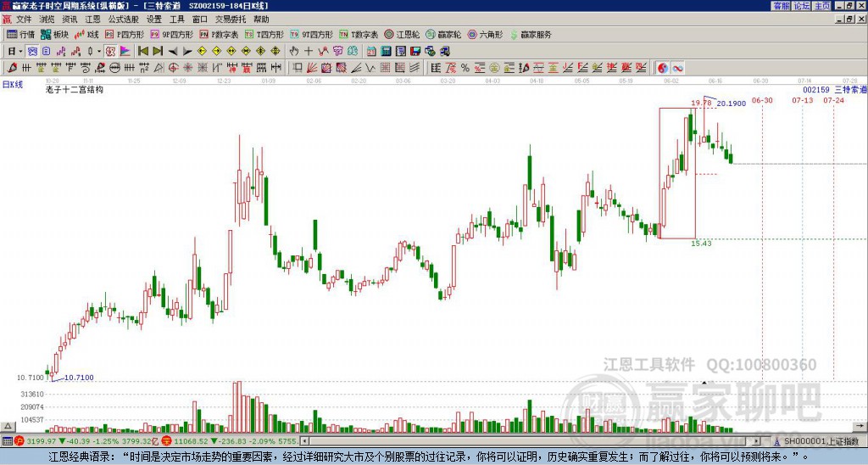Jump to last bar with skip-forward icon
This screenshot has width=868, height=465.
pyautogui.click(x=158, y=51)
